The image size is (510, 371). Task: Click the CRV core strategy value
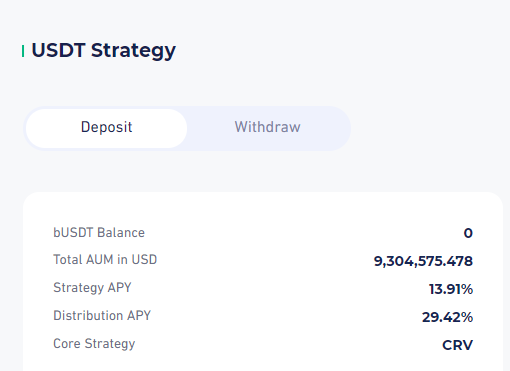point(457,345)
